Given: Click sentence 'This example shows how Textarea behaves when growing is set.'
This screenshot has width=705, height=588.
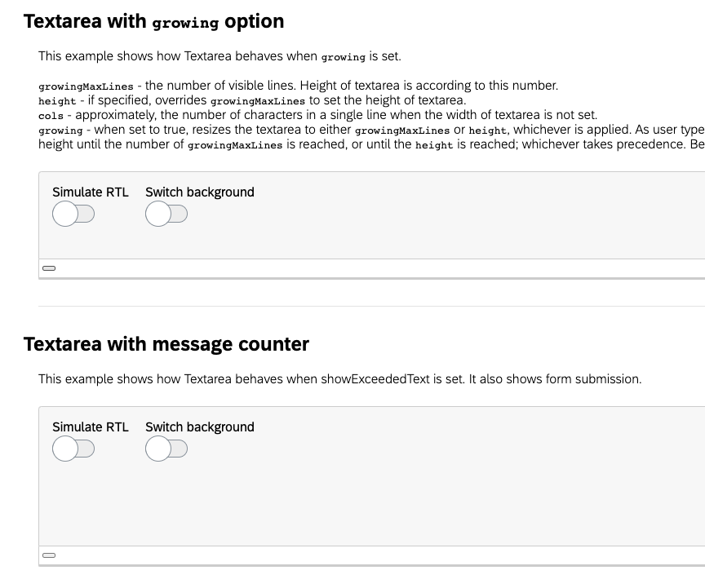Looking at the screenshot, I should pos(219,56).
